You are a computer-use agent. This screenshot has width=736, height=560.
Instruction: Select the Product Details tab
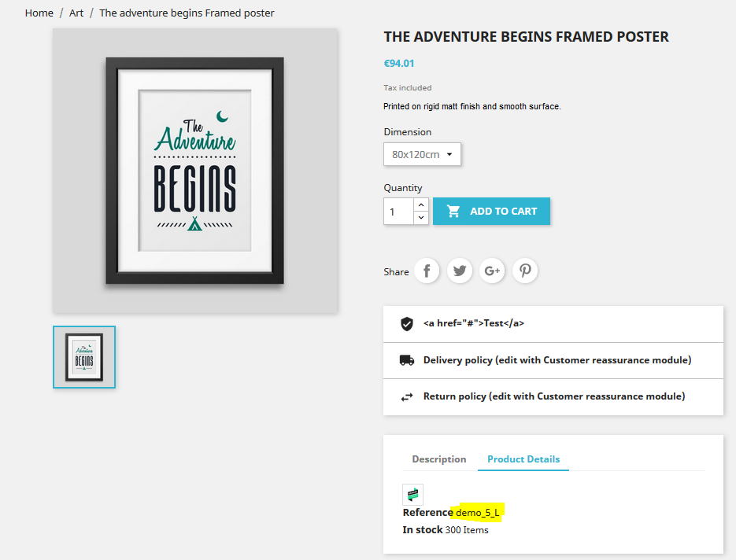[x=523, y=459]
